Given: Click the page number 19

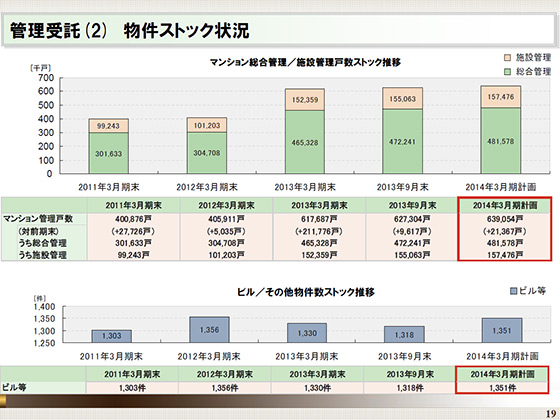Looking at the screenshot, I should 551,414.
